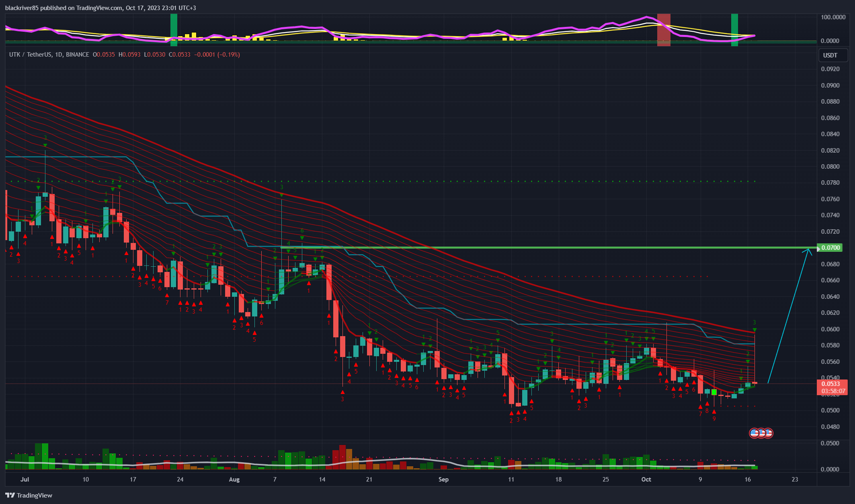The height and width of the screenshot is (504, 855).
Task: Select the green horizontal line at 0.0700
Action: [x=549, y=247]
